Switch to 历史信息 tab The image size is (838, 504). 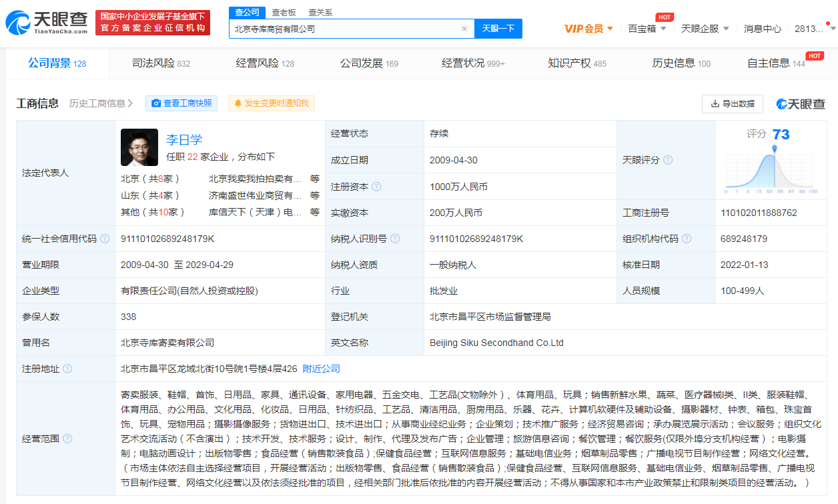681,63
